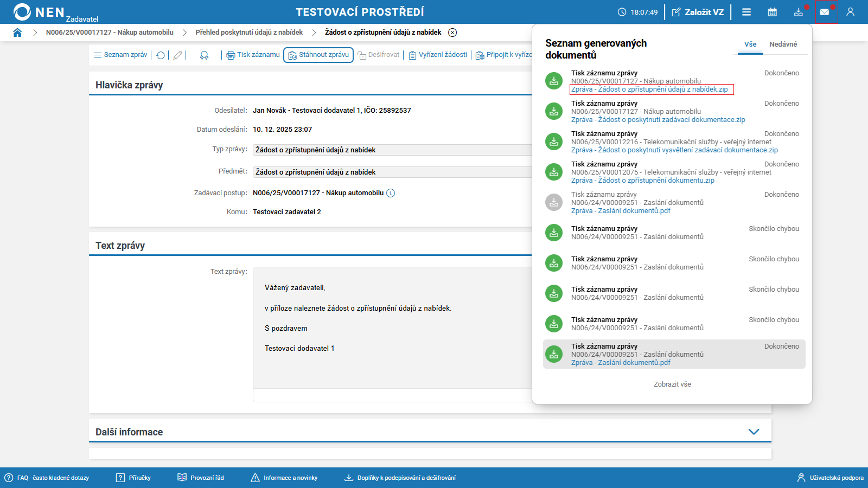
Task: Expand the Další informace section
Action: pyautogui.click(x=754, y=432)
